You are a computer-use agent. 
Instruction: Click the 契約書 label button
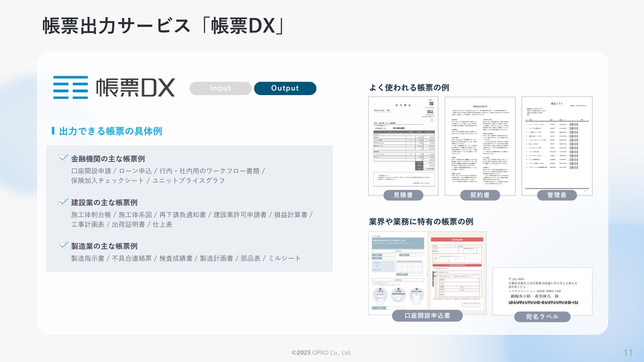(x=479, y=195)
